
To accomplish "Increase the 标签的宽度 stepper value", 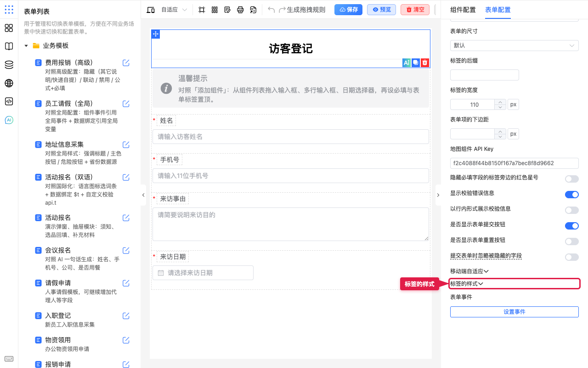I will pos(500,102).
